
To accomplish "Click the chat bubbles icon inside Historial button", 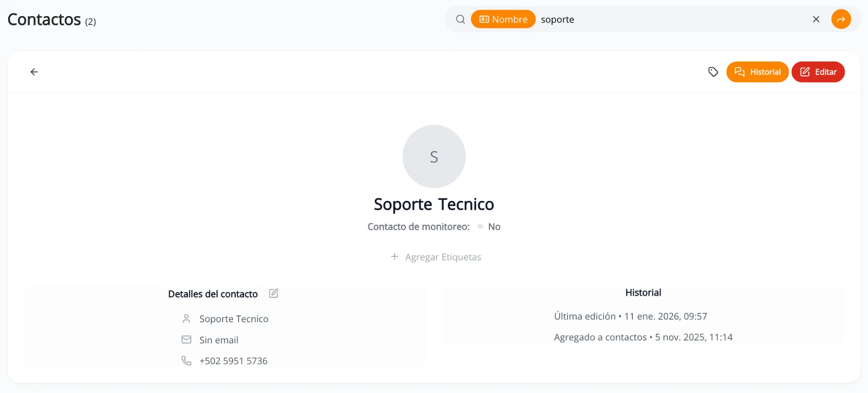I will pos(740,72).
